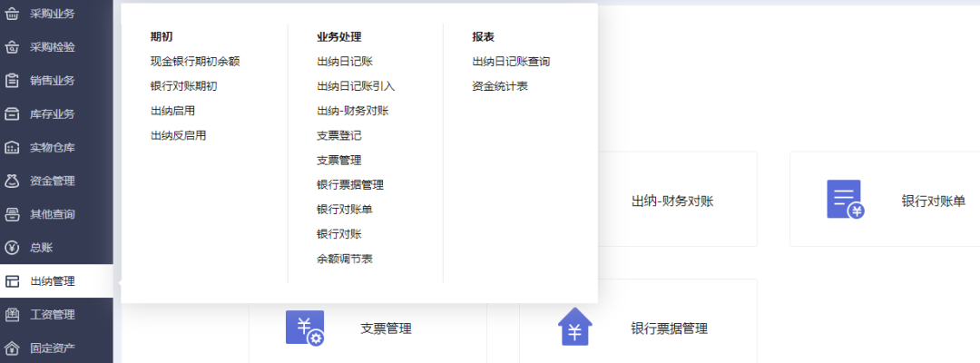The height and width of the screenshot is (363, 980).
Task: Click the 资金管理 money bag icon
Action: (12, 181)
